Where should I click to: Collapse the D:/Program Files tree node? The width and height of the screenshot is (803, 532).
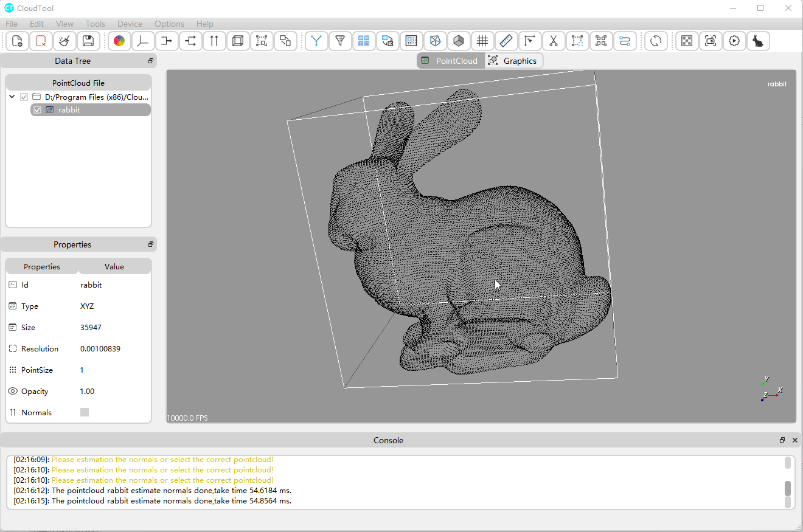click(x=12, y=97)
